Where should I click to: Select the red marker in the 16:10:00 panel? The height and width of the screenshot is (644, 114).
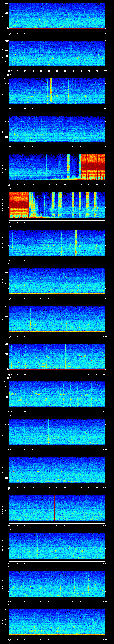pos(66,357)
